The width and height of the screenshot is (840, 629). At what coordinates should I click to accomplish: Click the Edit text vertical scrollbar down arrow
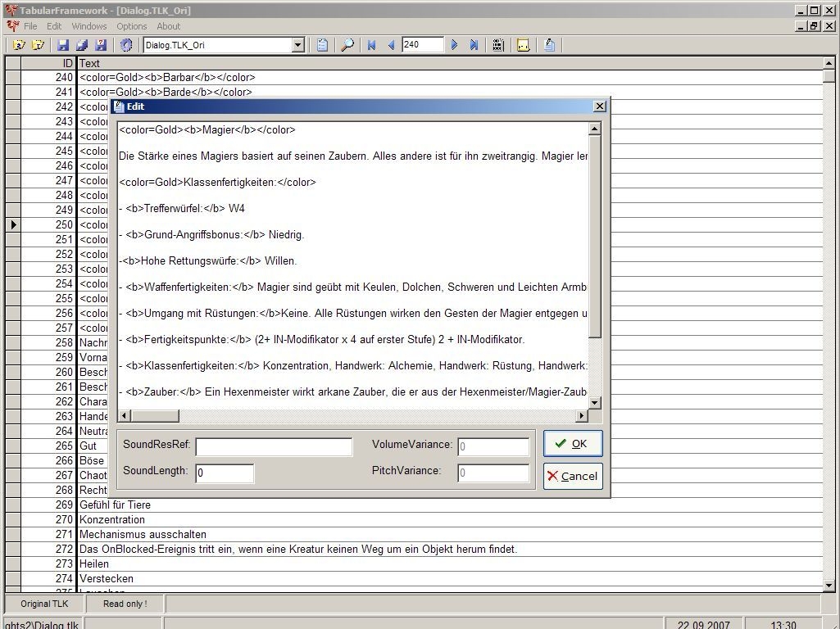[595, 402]
